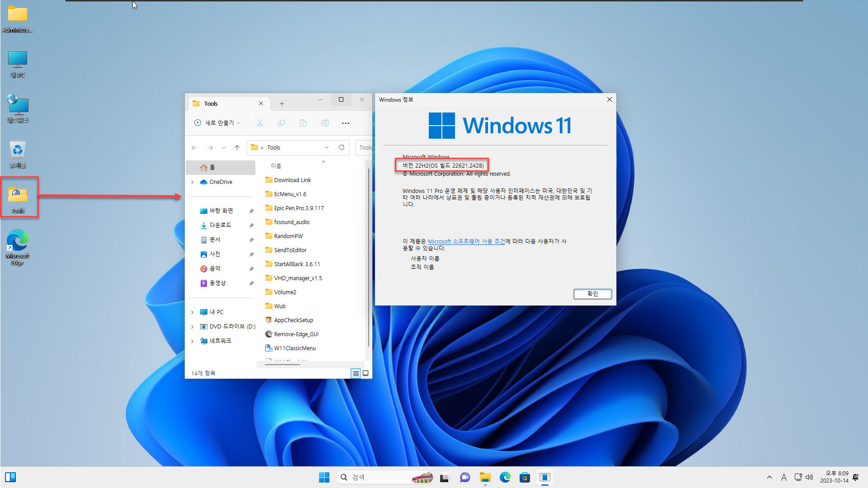Go forward in Explorer navigation
The image size is (868, 488).
coord(210,148)
